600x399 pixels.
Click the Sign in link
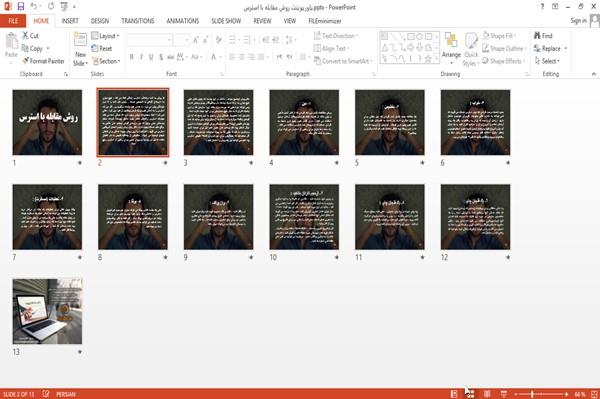pos(578,21)
